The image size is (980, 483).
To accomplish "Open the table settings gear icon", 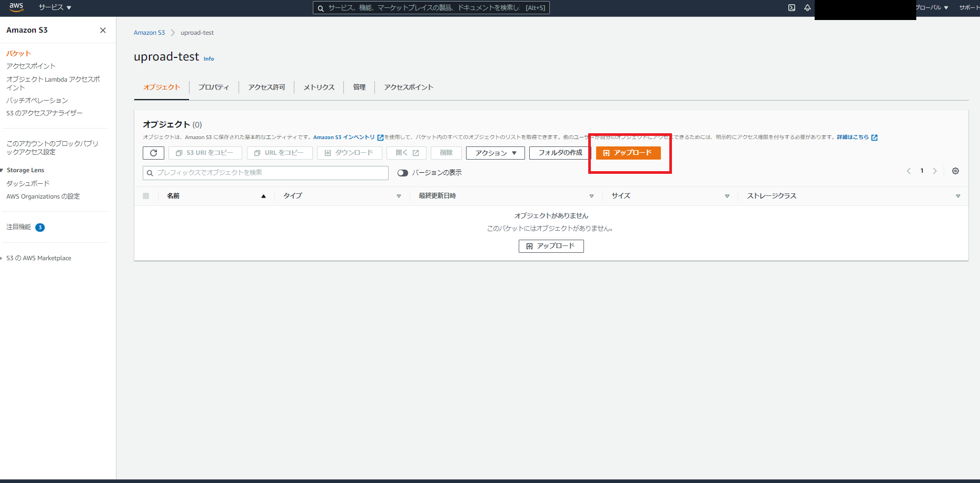I will click(955, 171).
